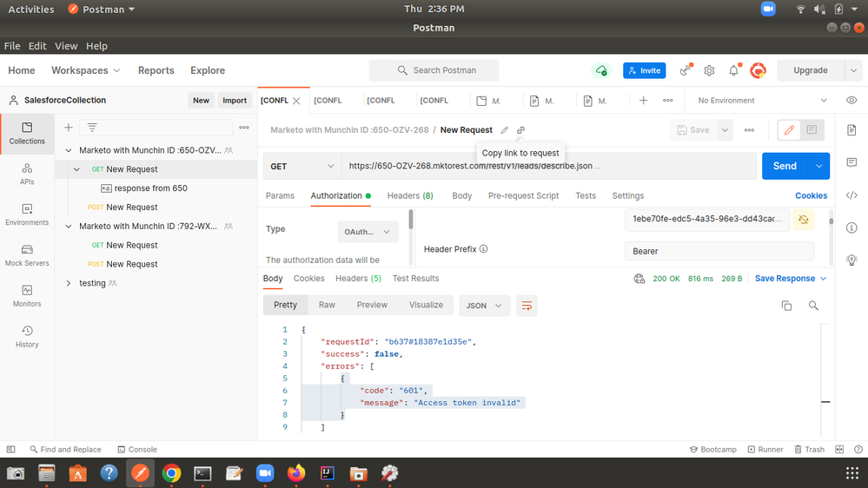
Task: Open tab options ellipsis in the tab bar
Action: [667, 100]
